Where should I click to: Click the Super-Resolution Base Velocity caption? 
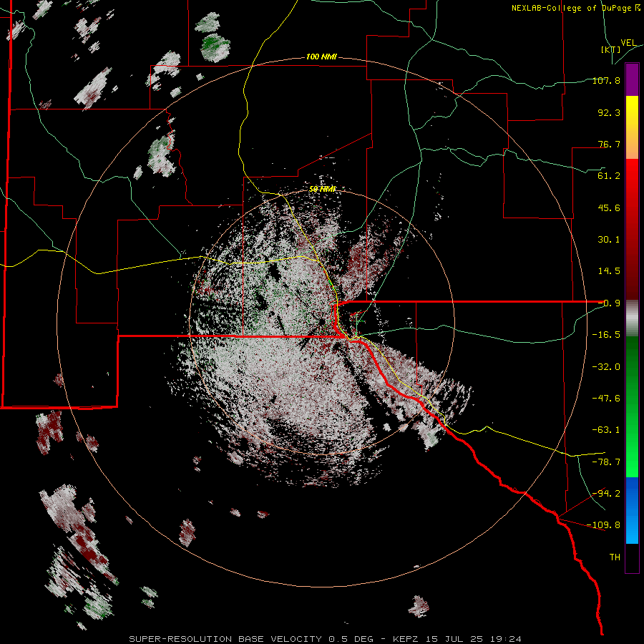326,639
